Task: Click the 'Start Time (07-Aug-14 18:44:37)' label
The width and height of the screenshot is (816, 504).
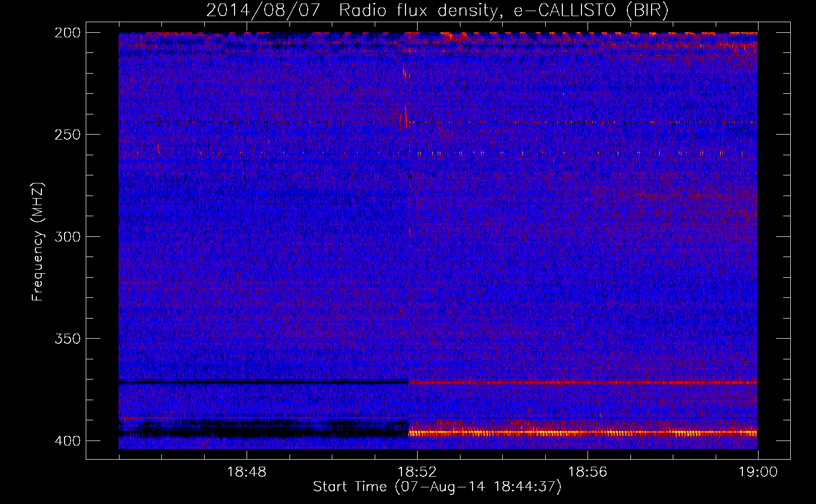Action: (437, 487)
